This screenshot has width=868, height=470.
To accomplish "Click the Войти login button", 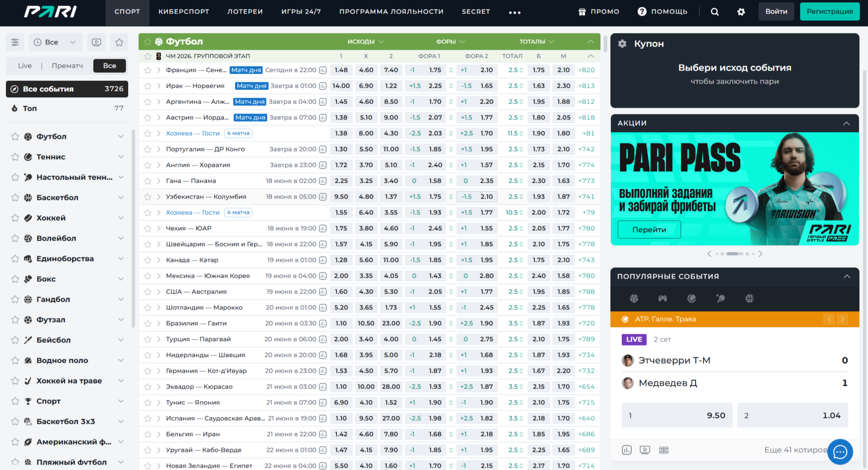I will coord(776,12).
